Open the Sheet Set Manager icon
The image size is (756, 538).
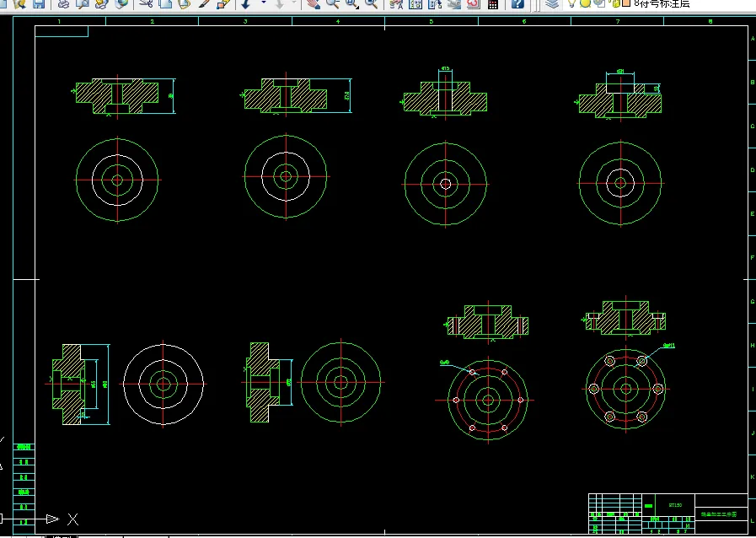click(453, 4)
